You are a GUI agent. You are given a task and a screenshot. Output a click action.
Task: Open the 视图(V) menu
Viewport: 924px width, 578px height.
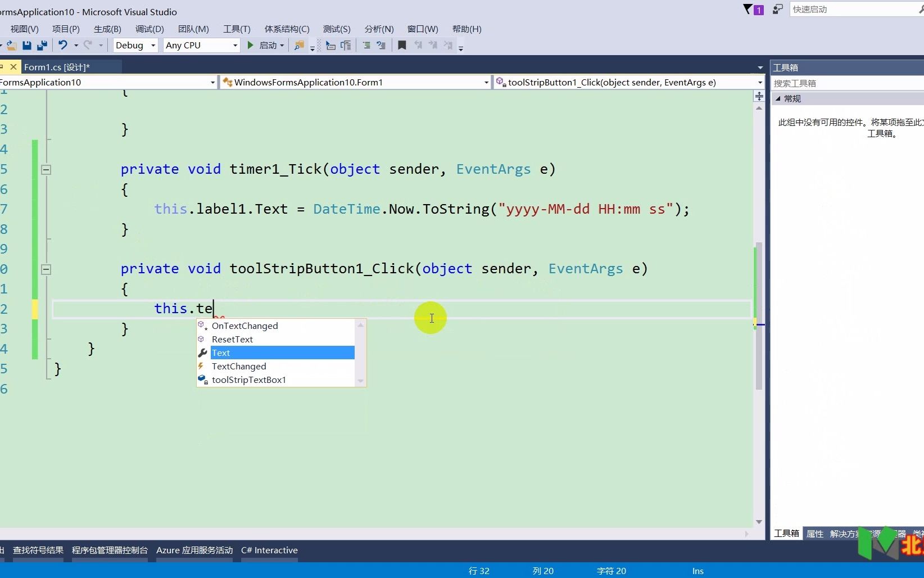[24, 29]
